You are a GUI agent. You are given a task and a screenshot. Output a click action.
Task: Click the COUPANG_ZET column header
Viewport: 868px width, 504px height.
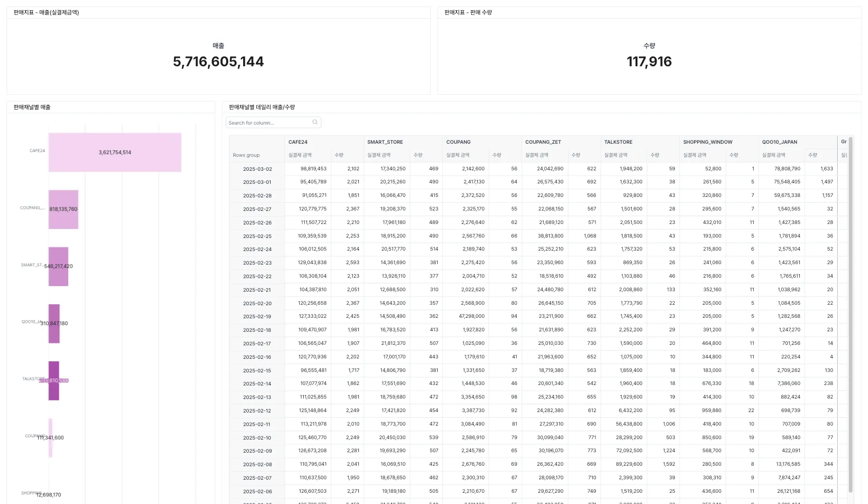(x=543, y=142)
